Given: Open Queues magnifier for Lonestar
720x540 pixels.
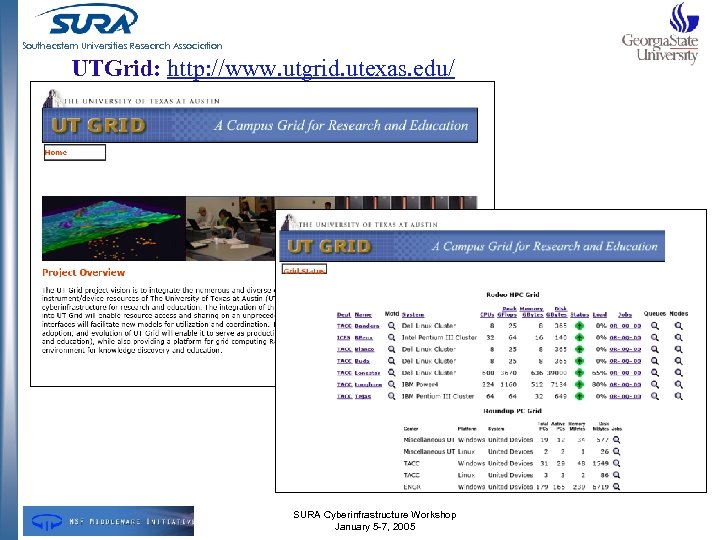Looking at the screenshot, I should tap(655, 372).
